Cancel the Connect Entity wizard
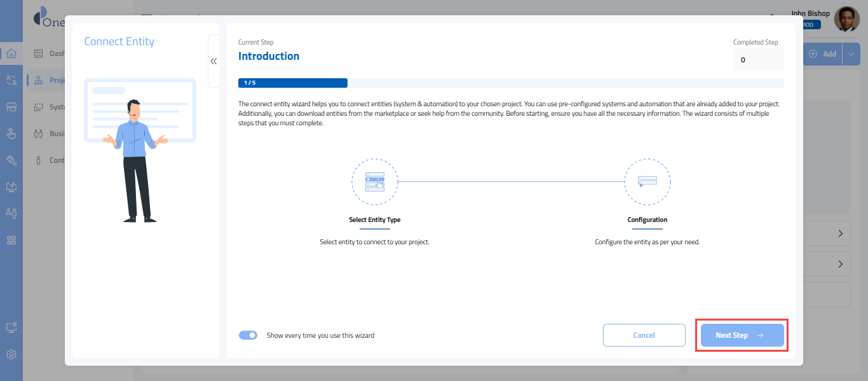This screenshot has width=868, height=381. tap(644, 335)
